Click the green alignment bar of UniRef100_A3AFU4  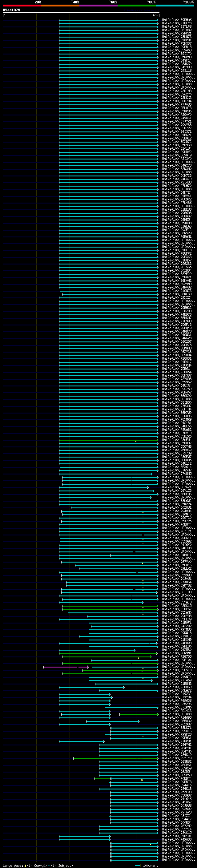coord(108,440)
